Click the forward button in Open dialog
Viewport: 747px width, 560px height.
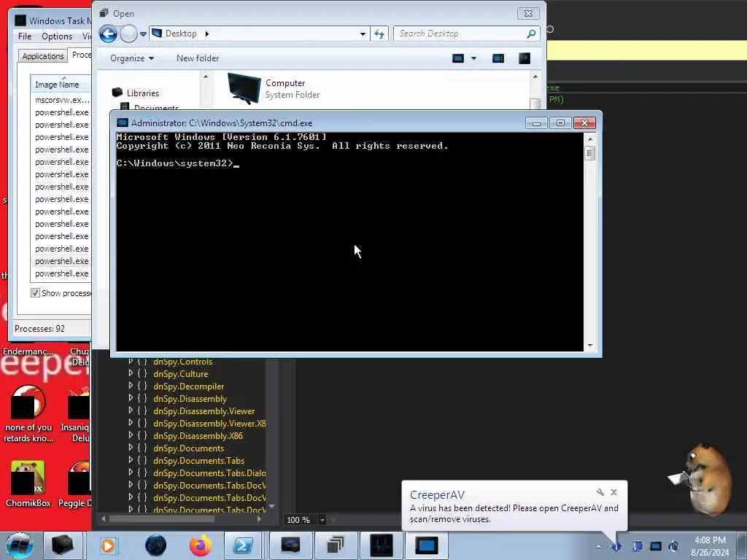tap(128, 34)
